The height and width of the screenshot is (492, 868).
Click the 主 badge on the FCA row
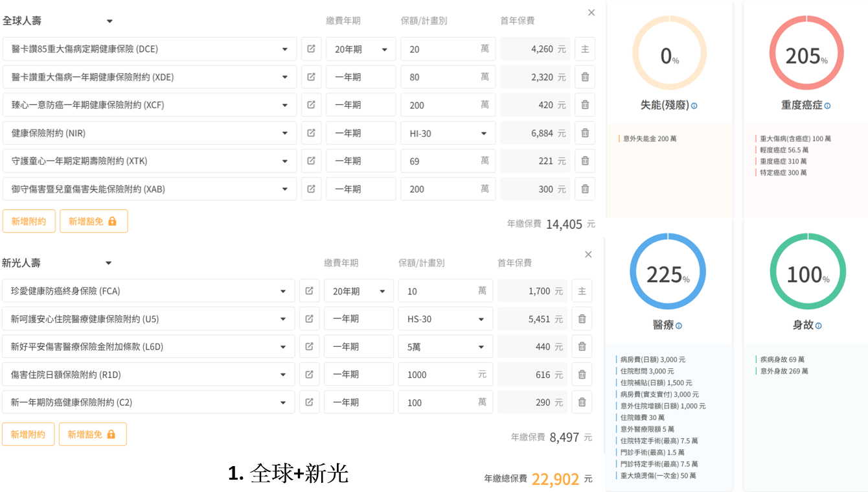[x=582, y=291]
